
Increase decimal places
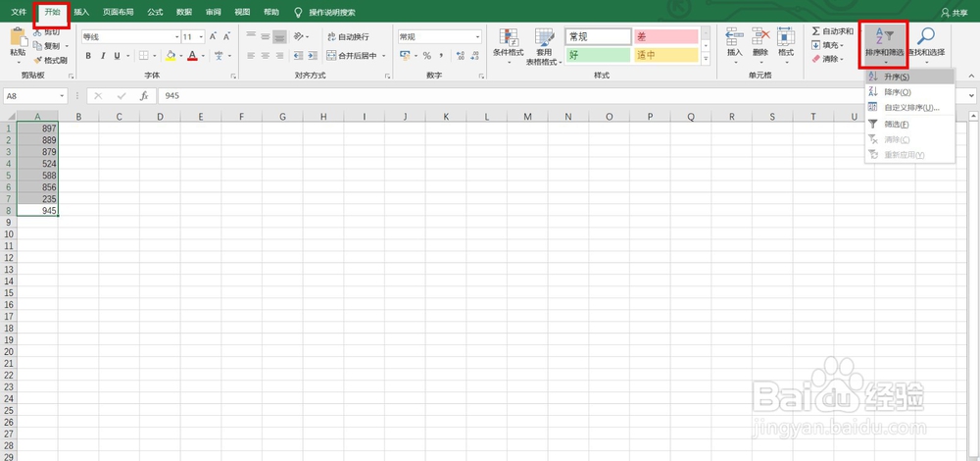[461, 56]
